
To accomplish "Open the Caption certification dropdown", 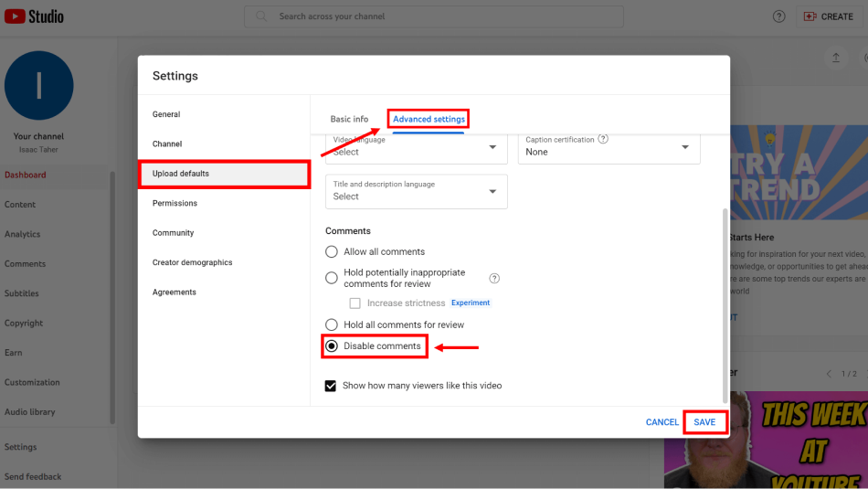I will click(x=609, y=148).
